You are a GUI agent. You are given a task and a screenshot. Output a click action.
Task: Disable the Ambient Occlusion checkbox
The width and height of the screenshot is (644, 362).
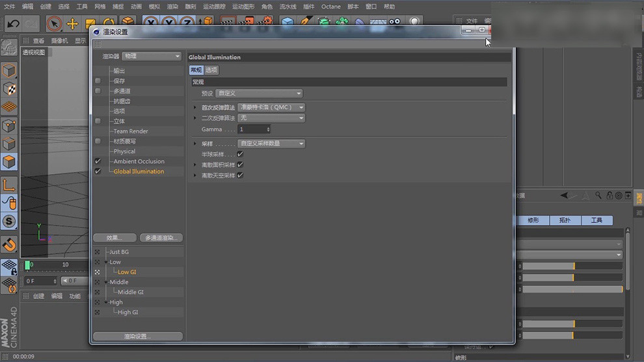[98, 161]
